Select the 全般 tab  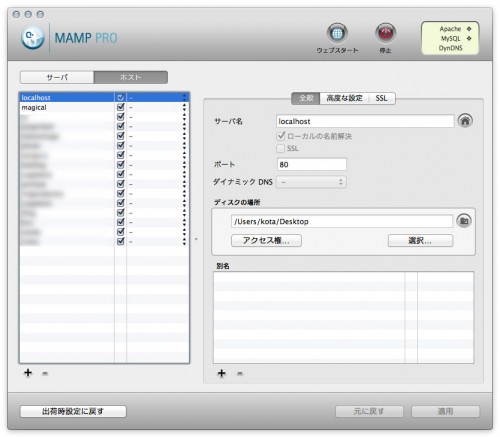[306, 98]
